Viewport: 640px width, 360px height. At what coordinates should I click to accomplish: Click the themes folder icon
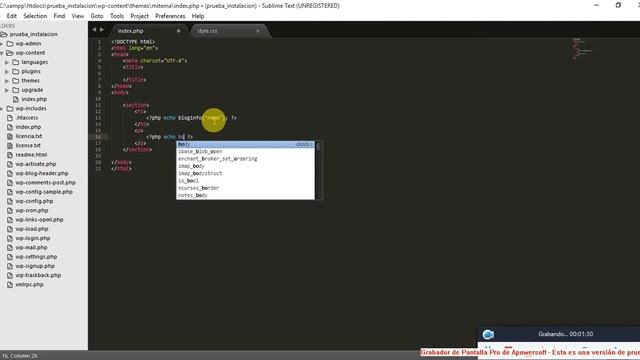[x=16, y=81]
